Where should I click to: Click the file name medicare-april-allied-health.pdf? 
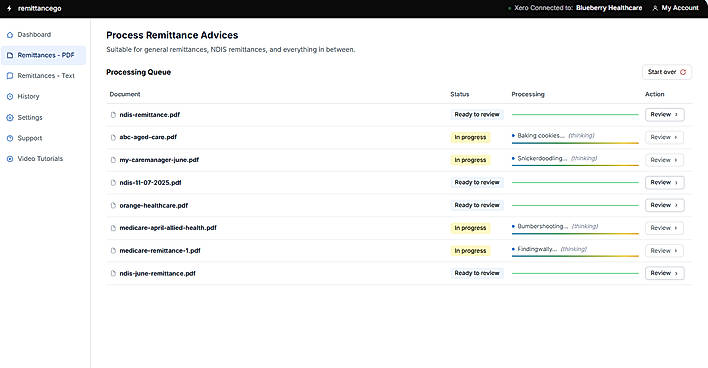pos(168,228)
